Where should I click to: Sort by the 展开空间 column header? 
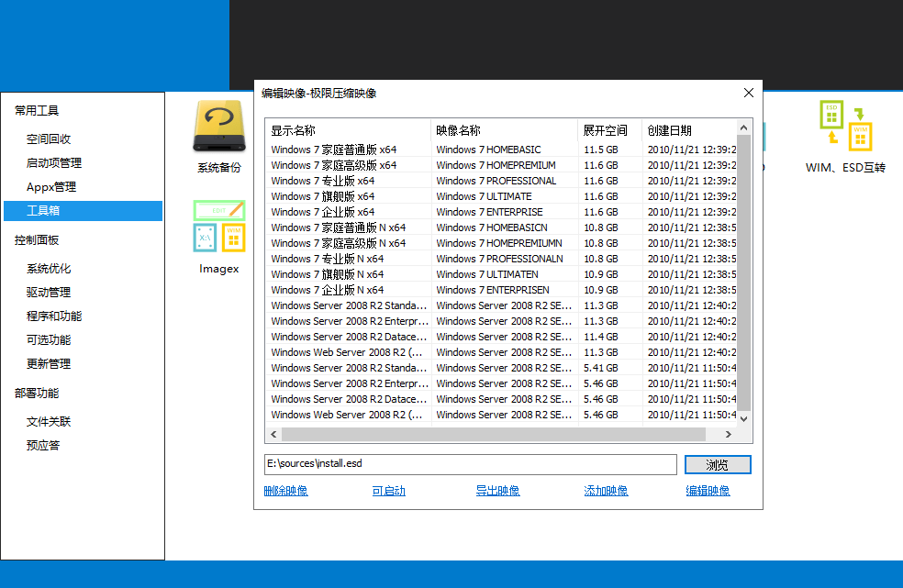tap(606, 130)
